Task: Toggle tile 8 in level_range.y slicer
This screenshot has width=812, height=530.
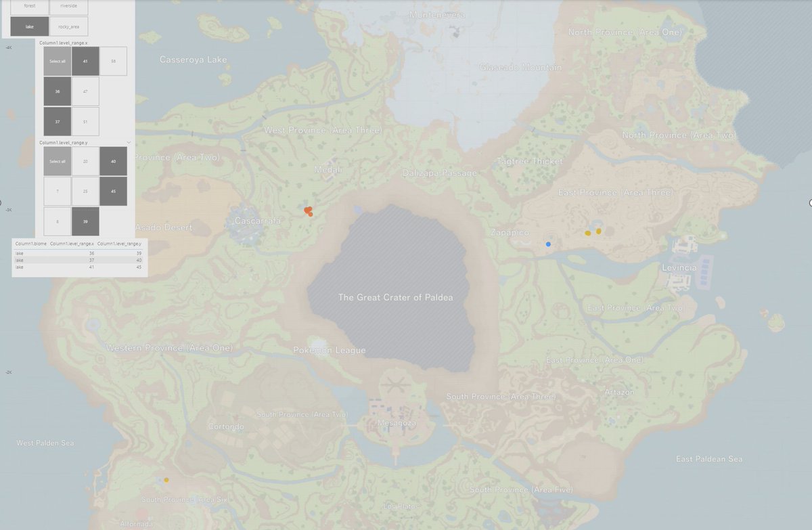Action: click(58, 221)
